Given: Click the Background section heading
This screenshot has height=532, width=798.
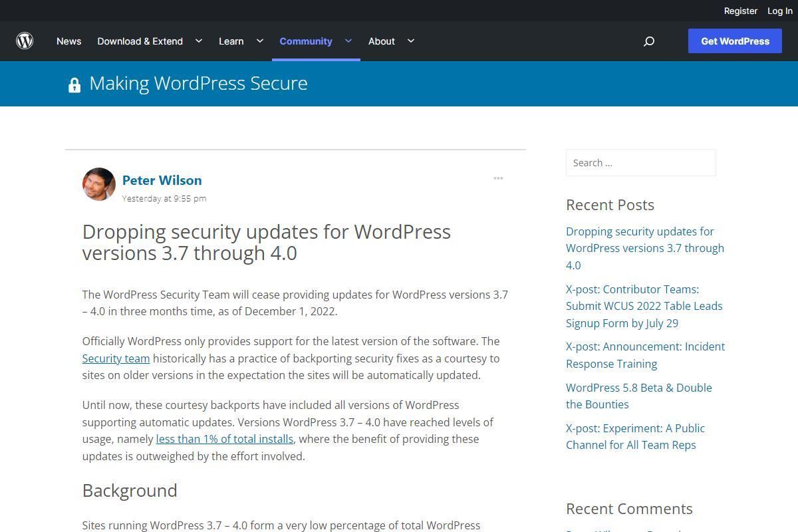Looking at the screenshot, I should click(x=130, y=491).
